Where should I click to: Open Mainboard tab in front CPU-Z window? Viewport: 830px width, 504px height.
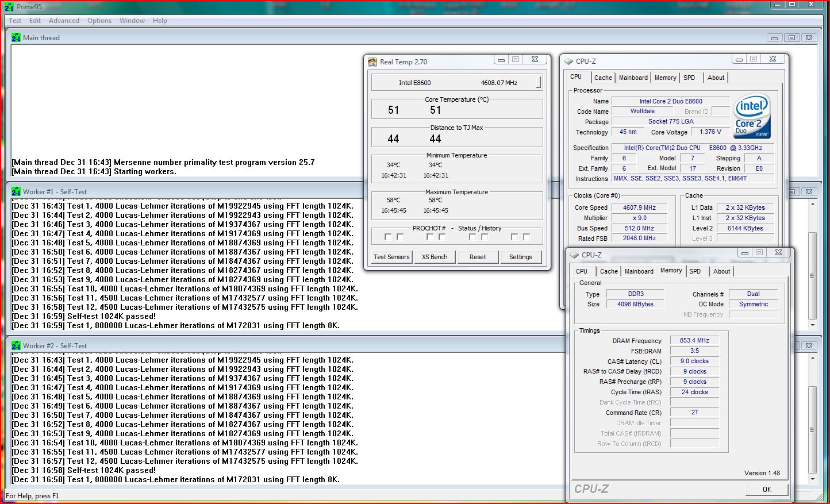[639, 271]
